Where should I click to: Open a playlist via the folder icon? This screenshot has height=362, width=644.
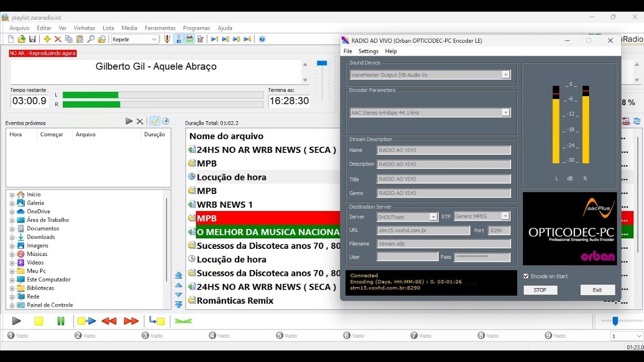(x=22, y=39)
